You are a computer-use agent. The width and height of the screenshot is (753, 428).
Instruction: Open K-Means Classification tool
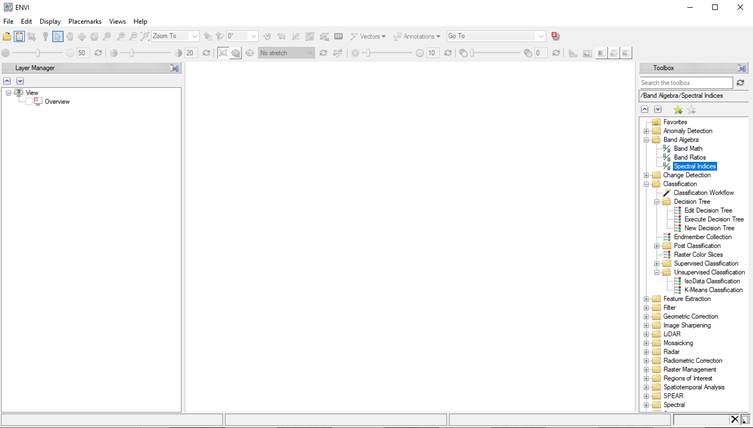click(x=713, y=290)
